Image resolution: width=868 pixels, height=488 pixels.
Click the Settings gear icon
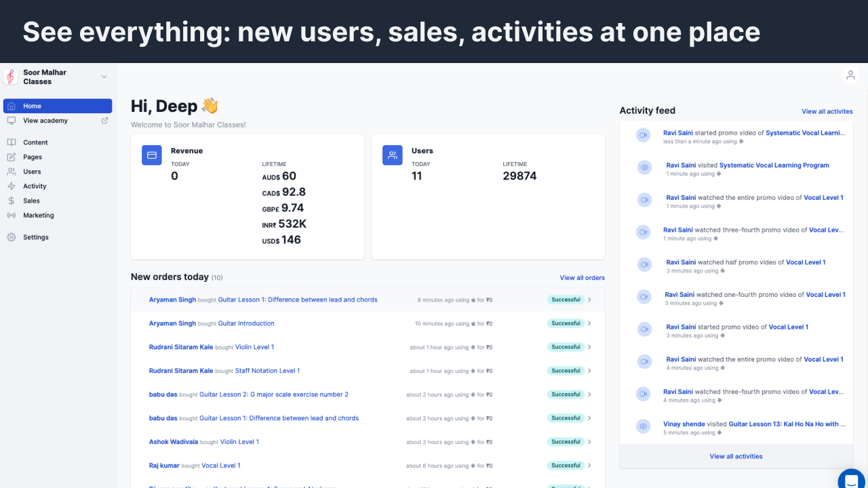coord(12,237)
